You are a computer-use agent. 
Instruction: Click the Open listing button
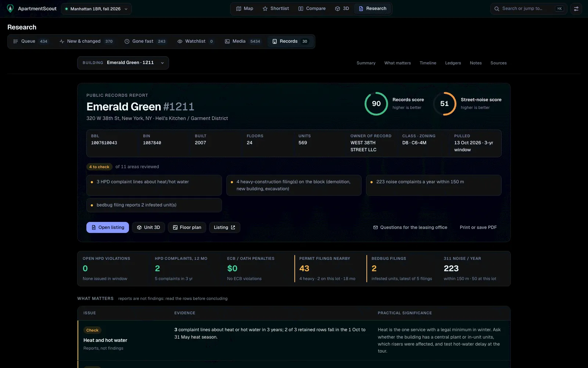108,227
